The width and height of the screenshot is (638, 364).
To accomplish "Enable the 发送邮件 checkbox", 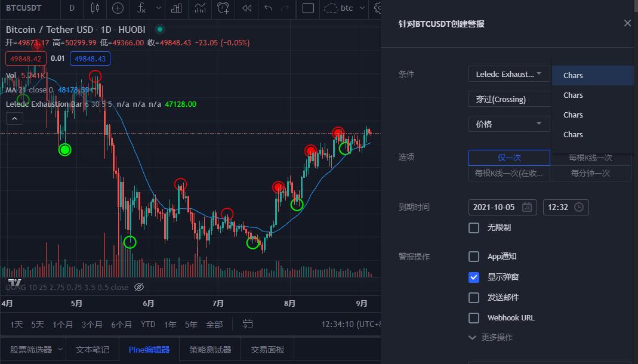I will pos(474,297).
